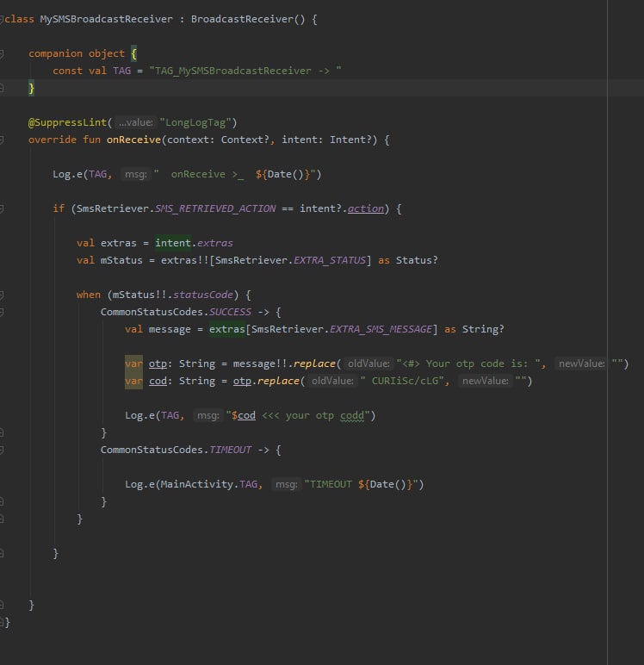Click the newValue: hint on the otp line
This screenshot has height=665, width=644.
click(581, 364)
